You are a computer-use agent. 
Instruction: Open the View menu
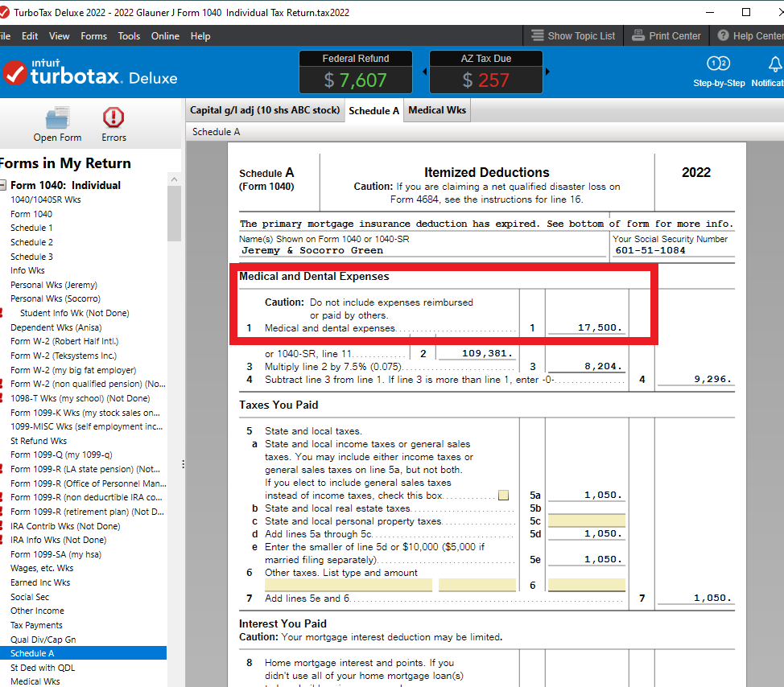[59, 36]
